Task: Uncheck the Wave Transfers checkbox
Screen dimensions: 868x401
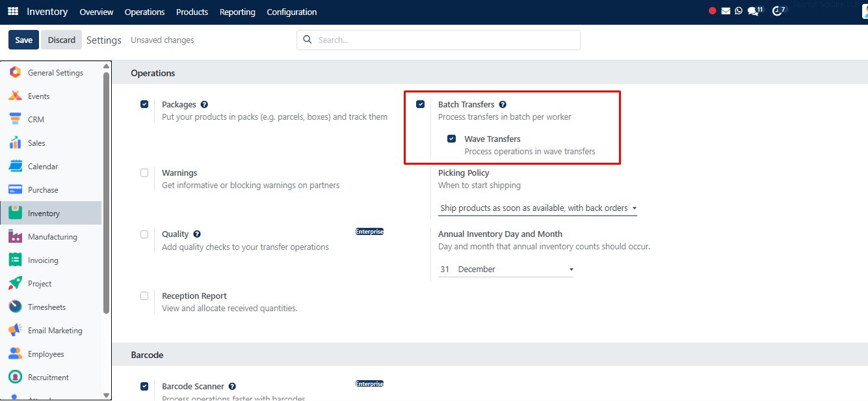Action: (x=451, y=139)
